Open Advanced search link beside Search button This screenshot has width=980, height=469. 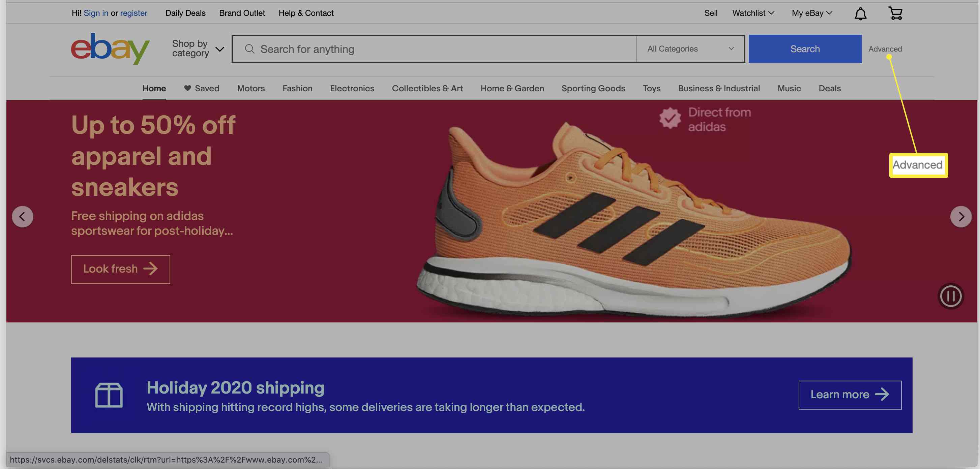point(885,49)
